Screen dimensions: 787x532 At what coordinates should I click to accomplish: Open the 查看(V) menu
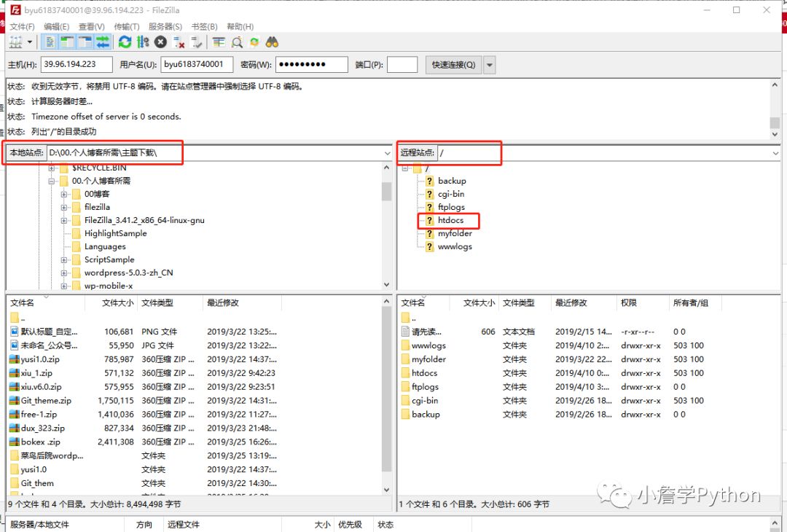[x=91, y=26]
